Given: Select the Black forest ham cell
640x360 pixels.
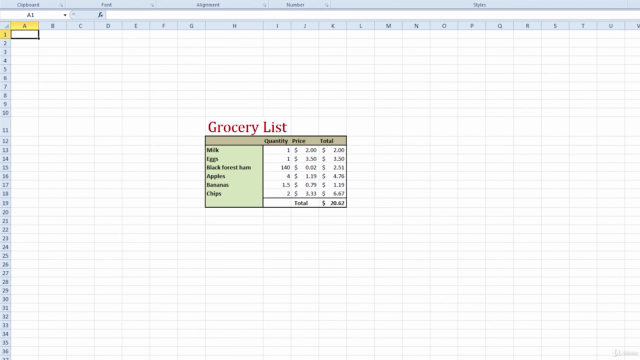Looking at the screenshot, I should pos(234,167).
